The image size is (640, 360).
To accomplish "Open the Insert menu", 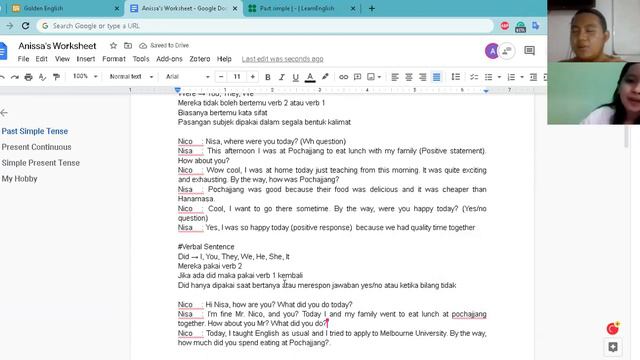I will pos(86,59).
